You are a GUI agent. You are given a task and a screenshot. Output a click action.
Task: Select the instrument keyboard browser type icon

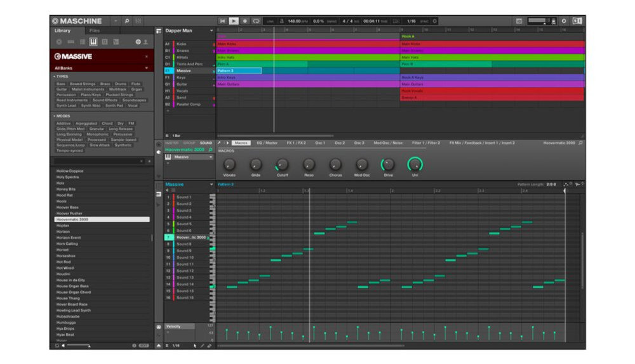[93, 42]
